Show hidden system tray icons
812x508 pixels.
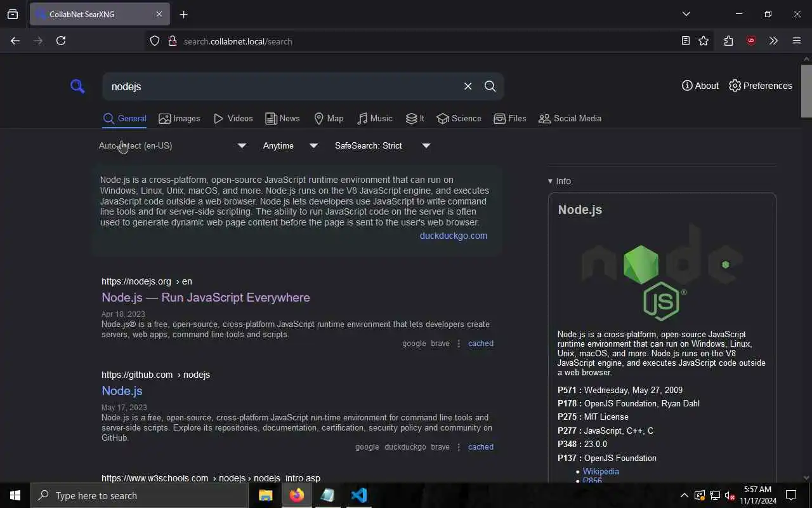tap(684, 495)
